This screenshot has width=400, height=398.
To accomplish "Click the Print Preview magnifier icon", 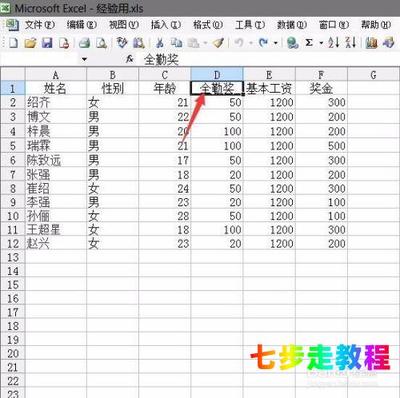I will [x=101, y=43].
